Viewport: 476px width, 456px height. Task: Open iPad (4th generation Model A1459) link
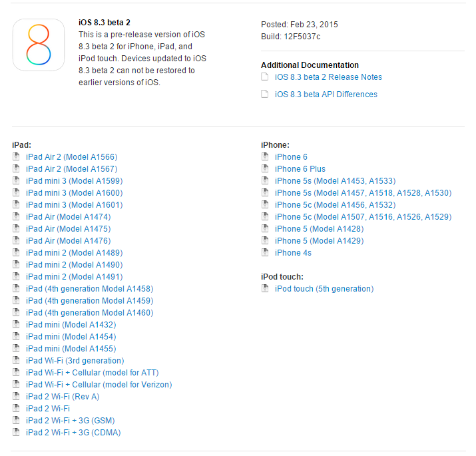tap(90, 301)
